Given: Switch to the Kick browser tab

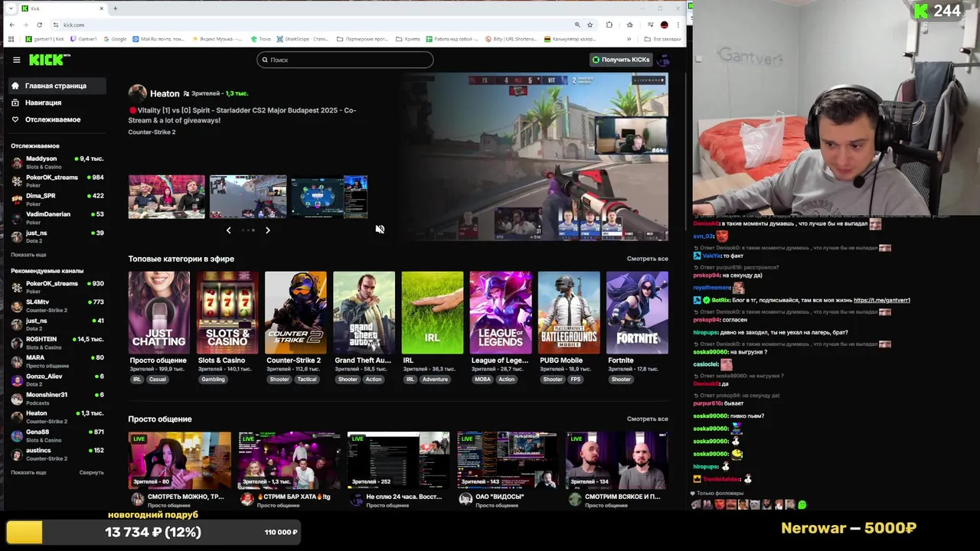Looking at the screenshot, I should [61, 8].
